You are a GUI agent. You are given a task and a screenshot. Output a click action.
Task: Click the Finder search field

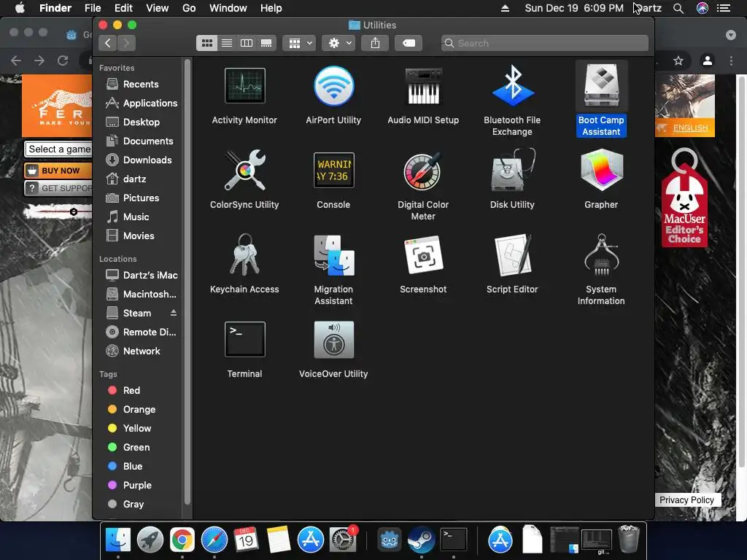click(x=544, y=43)
